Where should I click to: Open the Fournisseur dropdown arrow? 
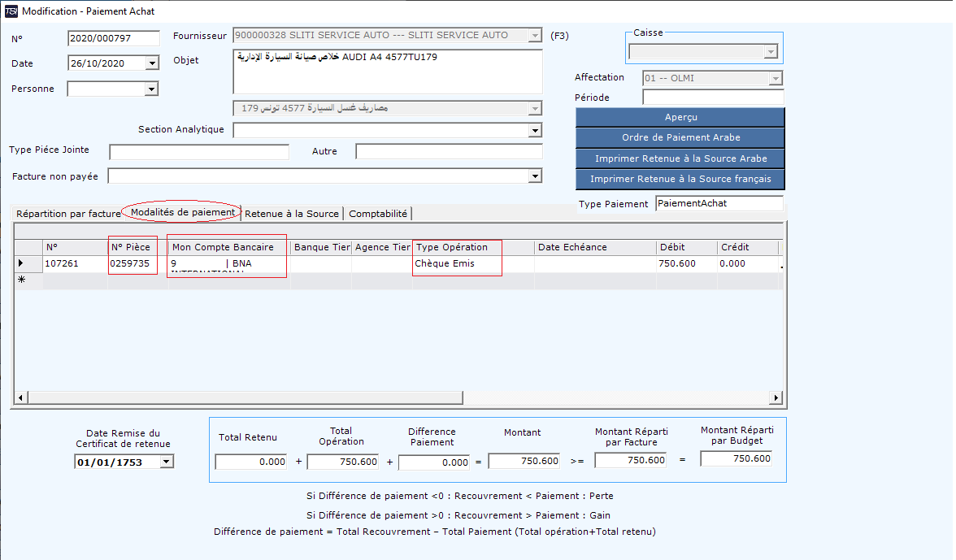(x=535, y=35)
